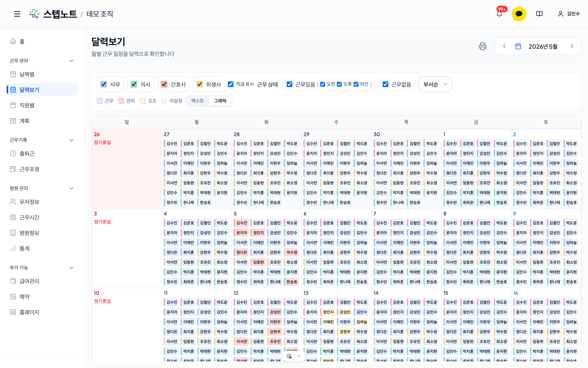Click the 근무 blue legend swatch

(x=100, y=101)
